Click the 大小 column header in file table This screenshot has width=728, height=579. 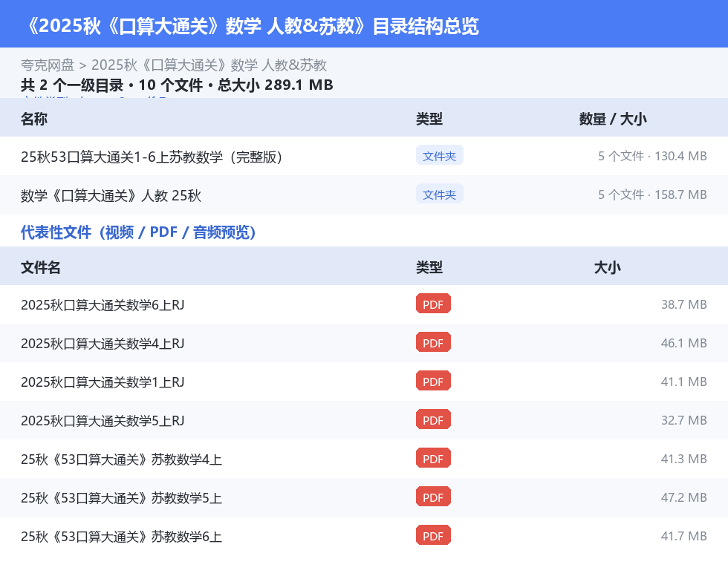click(607, 267)
